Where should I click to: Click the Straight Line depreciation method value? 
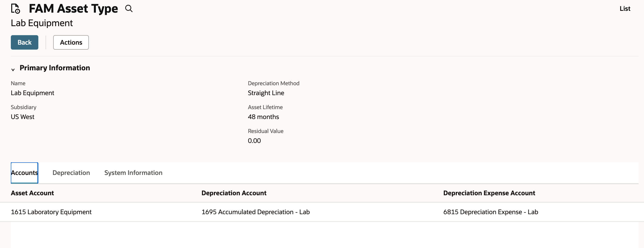tap(266, 93)
